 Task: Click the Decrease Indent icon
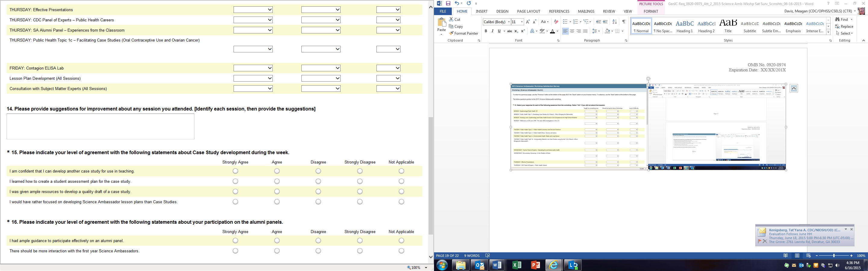tap(599, 22)
